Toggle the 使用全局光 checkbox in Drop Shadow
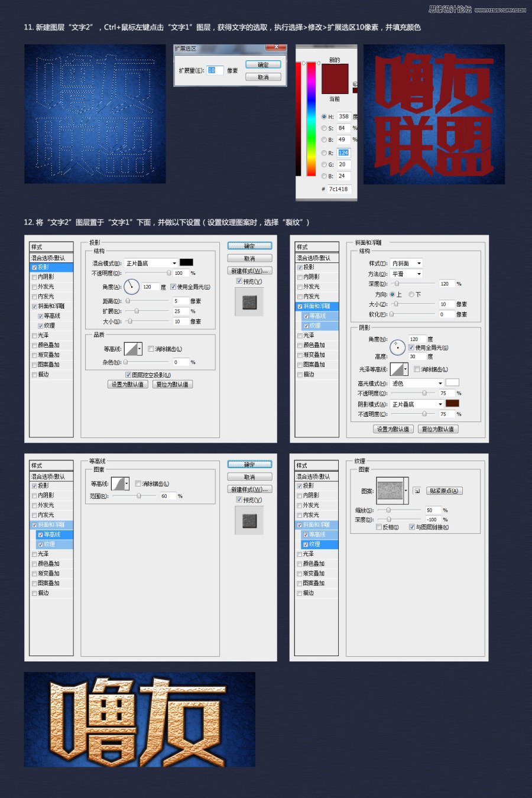The height and width of the screenshot is (798, 532). pyautogui.click(x=173, y=287)
